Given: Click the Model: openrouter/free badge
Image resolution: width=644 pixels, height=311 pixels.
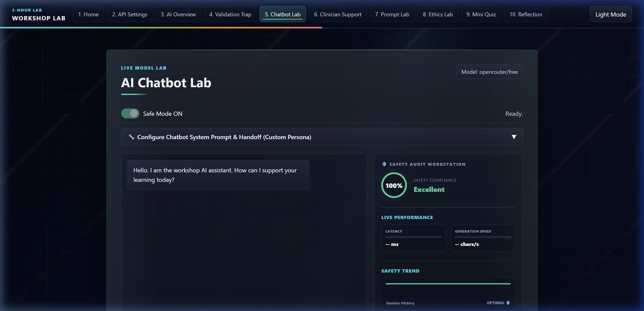Looking at the screenshot, I should coord(489,72).
